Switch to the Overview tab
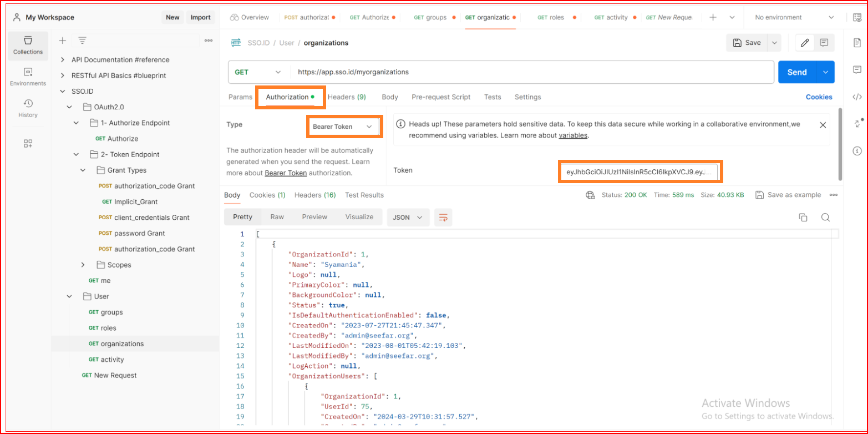This screenshot has width=868, height=434. tap(249, 17)
